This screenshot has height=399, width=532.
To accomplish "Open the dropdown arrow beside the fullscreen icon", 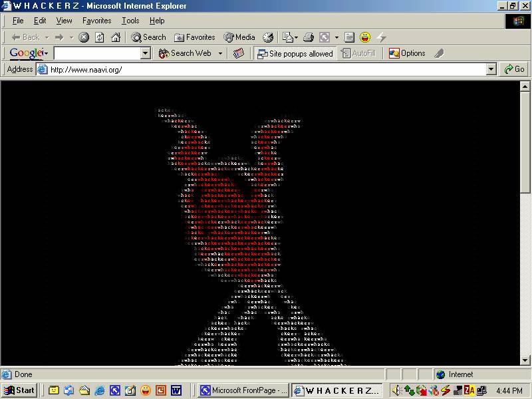I will click(336, 37).
